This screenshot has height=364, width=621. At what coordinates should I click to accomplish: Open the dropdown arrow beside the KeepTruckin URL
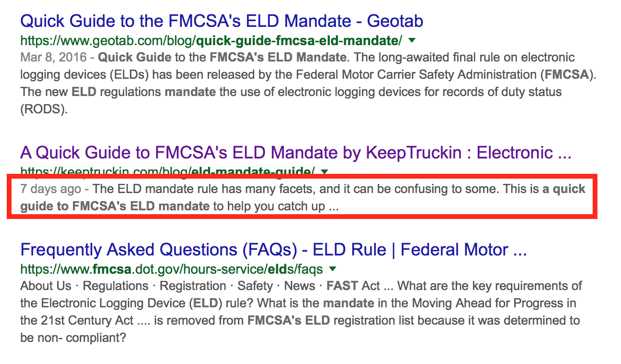pos(324,171)
